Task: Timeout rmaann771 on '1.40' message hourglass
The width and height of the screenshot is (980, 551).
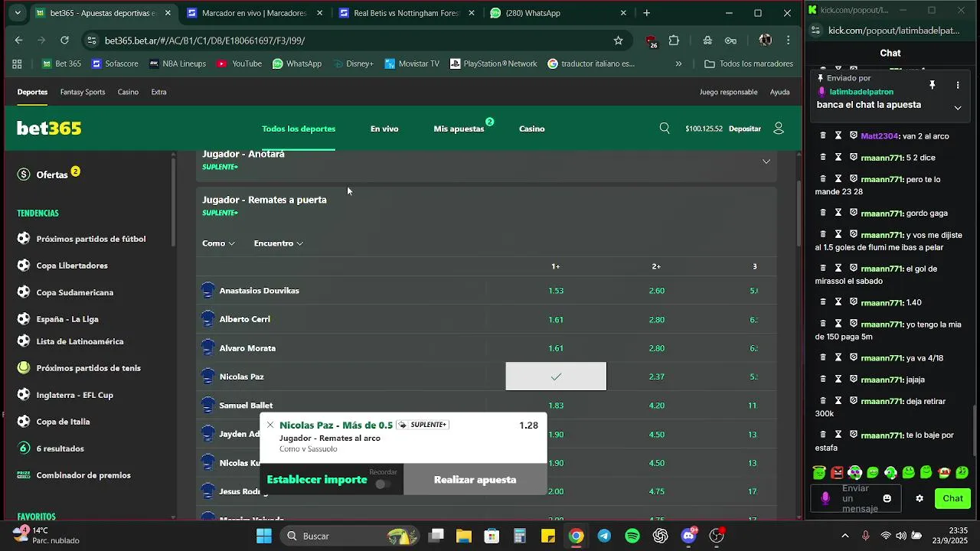Action: 838,302
